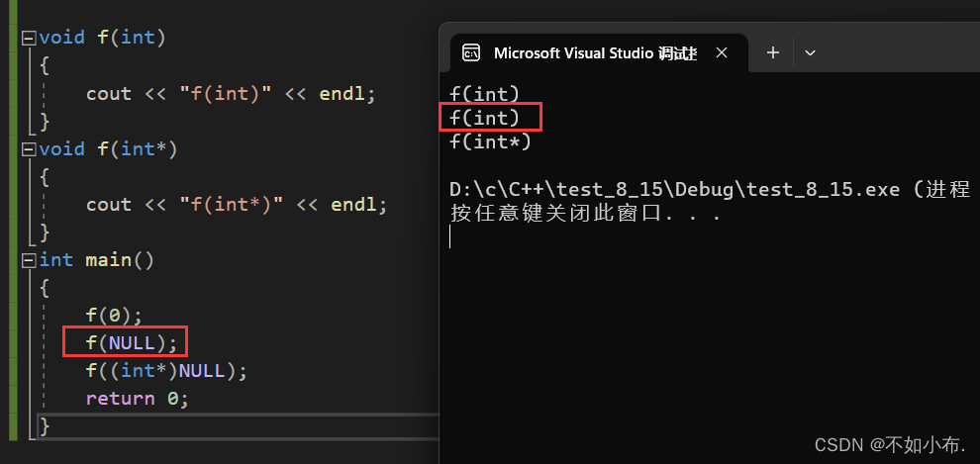Collapse the first void f(int) function
This screenshot has height=464, width=980.
[28, 38]
